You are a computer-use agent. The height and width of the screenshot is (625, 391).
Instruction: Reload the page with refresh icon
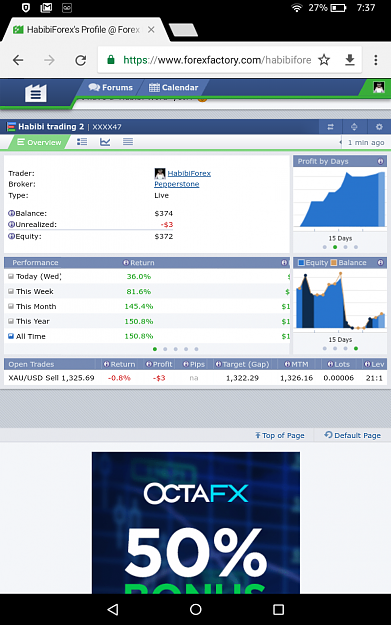click(x=81, y=60)
